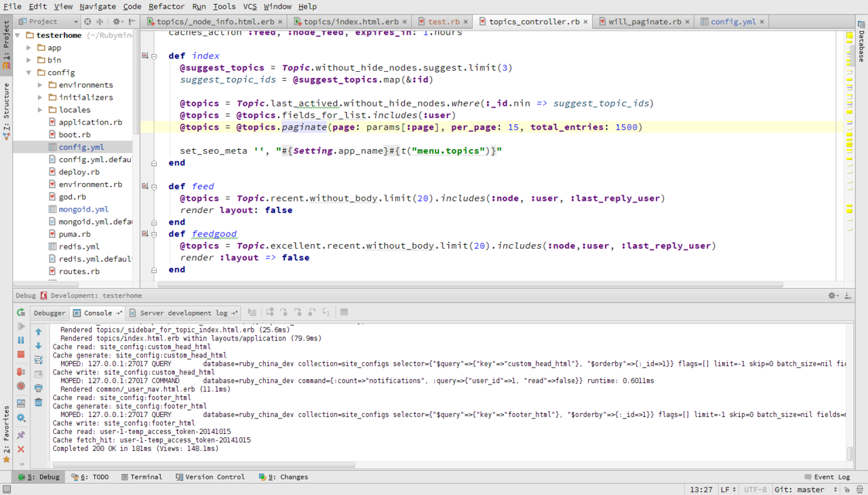Collapse the config folder

point(29,73)
